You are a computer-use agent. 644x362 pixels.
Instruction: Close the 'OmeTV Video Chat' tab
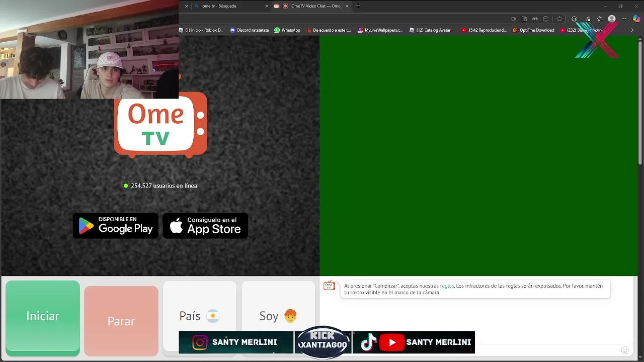[347, 6]
